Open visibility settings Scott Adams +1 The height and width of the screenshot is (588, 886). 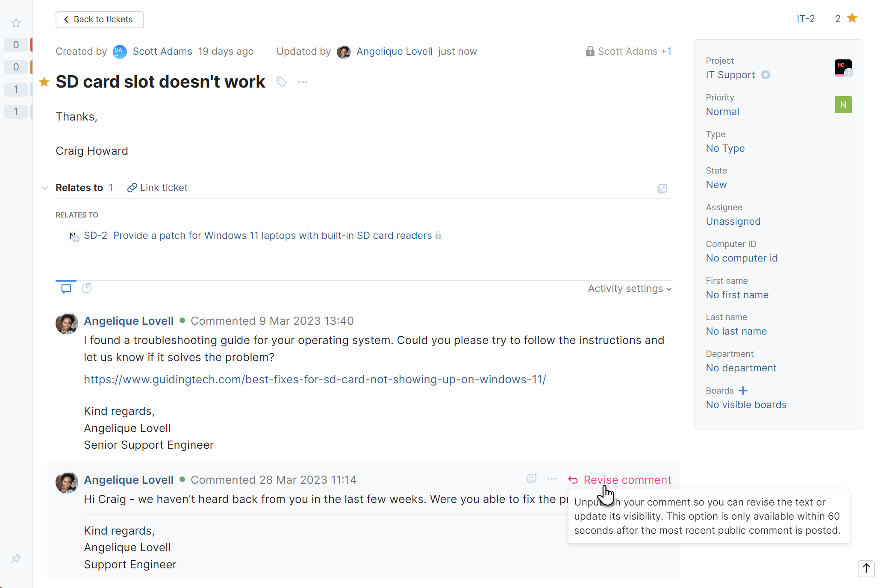pos(628,51)
